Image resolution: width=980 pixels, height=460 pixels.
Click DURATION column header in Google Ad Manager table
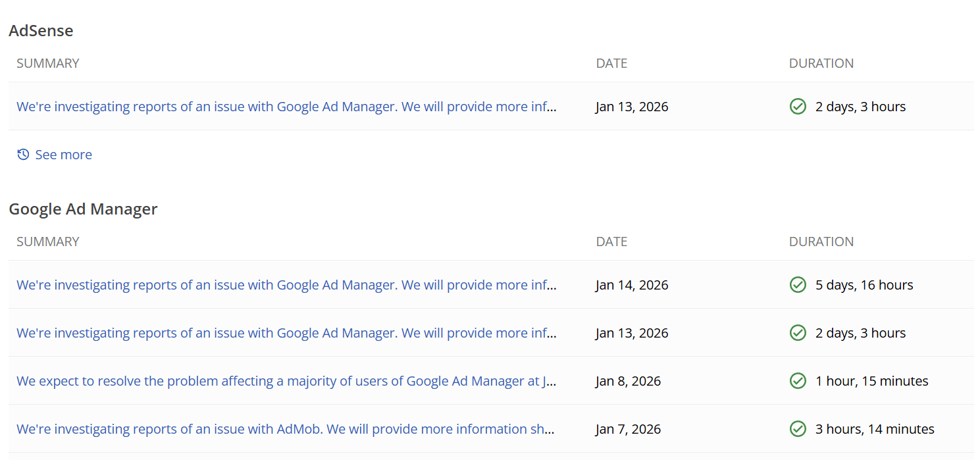821,242
